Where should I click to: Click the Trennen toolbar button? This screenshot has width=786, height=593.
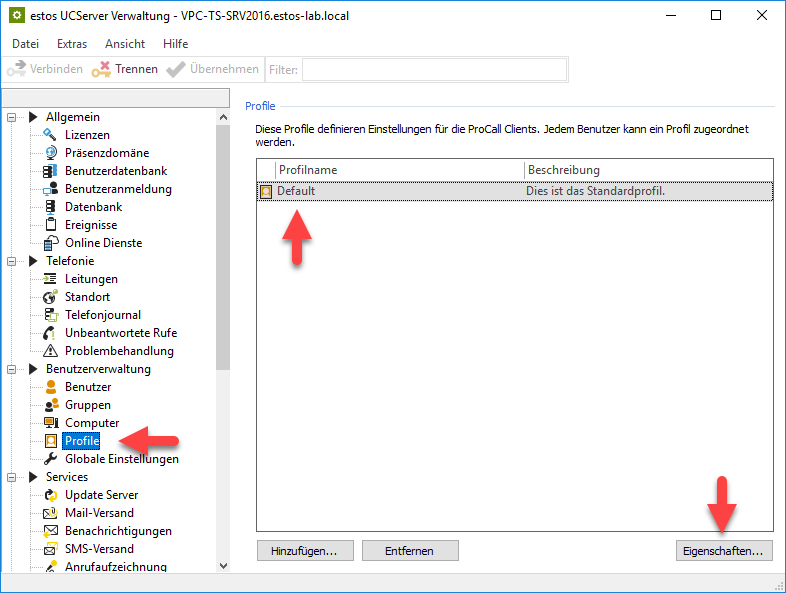[x=125, y=69]
